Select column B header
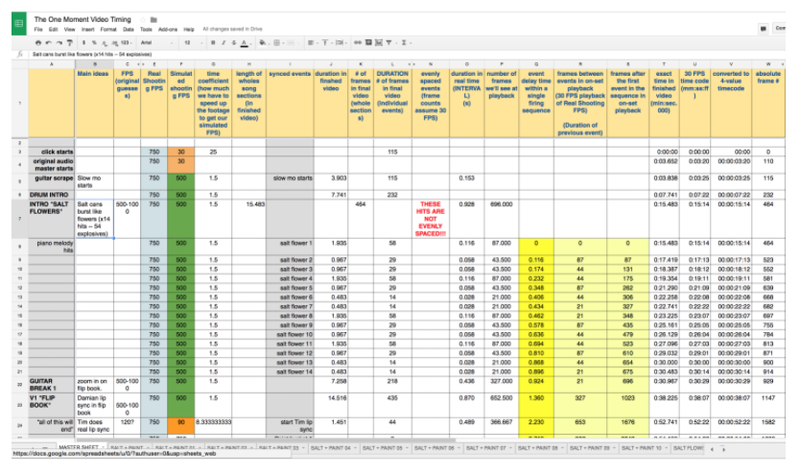Viewport: 800px width, 475px height. click(x=95, y=64)
